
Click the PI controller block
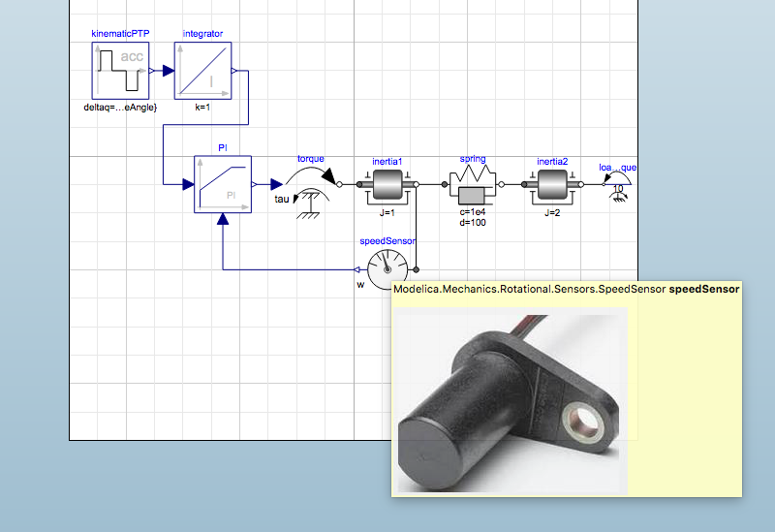coord(223,184)
